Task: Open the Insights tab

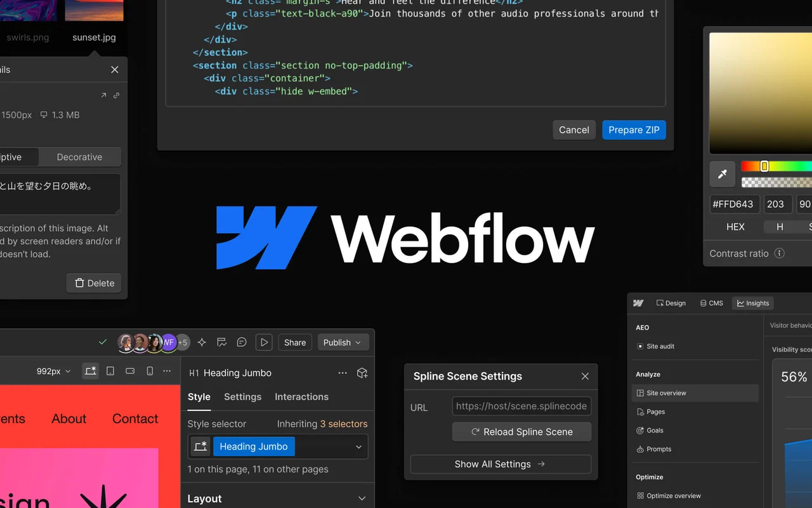Action: click(753, 303)
